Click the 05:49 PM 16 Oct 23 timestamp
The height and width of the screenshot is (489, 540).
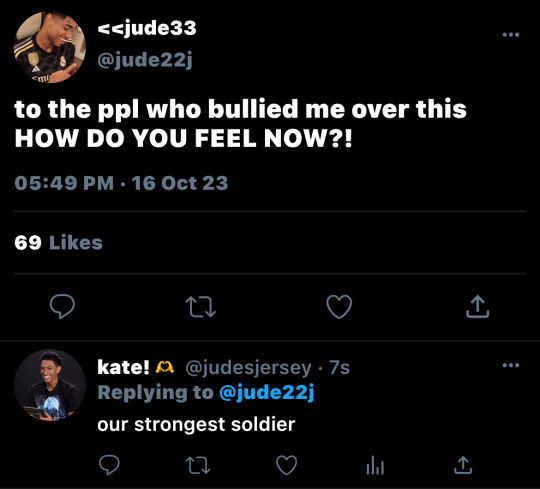tap(121, 183)
